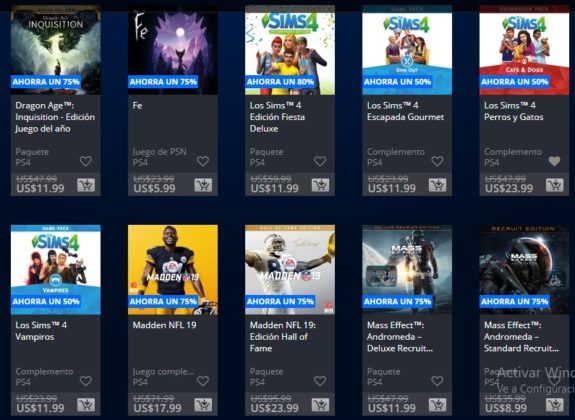The image size is (575, 420).
Task: Remove Sims 4 Perros y Gatos from wishlist
Action: coord(554,161)
